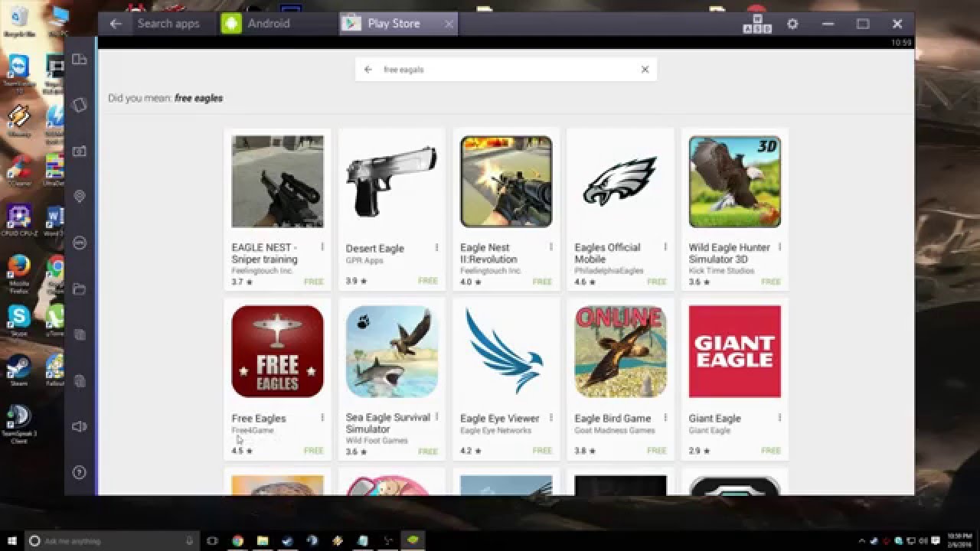The height and width of the screenshot is (551, 980).
Task: Open the overflow menu for EAGLE NEST Sniper training
Action: (x=322, y=247)
